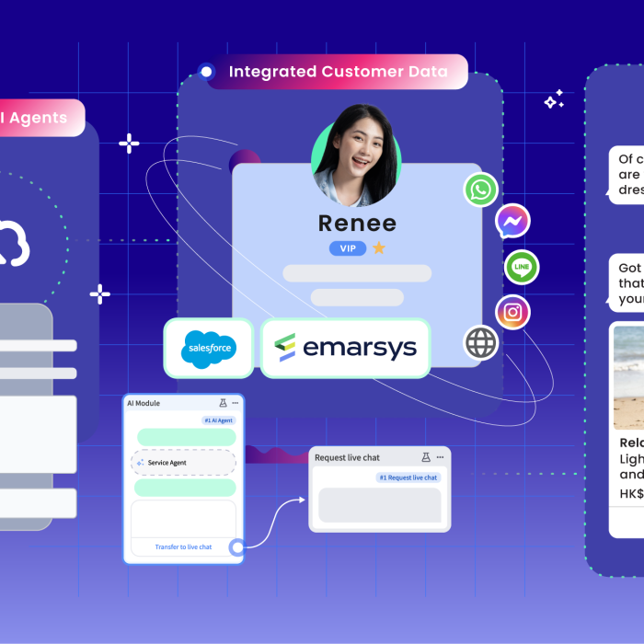Select the Integrated Customer Data label
The height and width of the screenshot is (644, 644).
(338, 72)
